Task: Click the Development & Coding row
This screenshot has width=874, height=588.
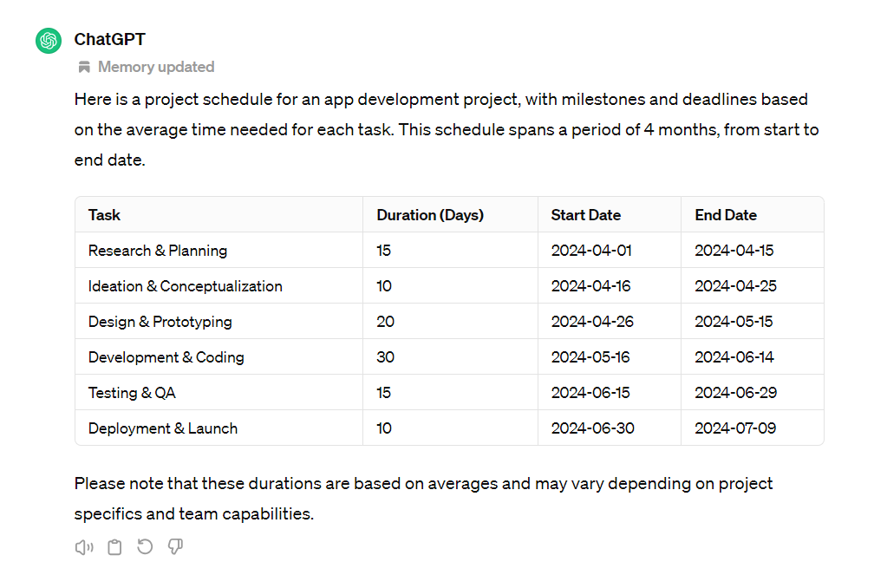Action: pos(166,356)
